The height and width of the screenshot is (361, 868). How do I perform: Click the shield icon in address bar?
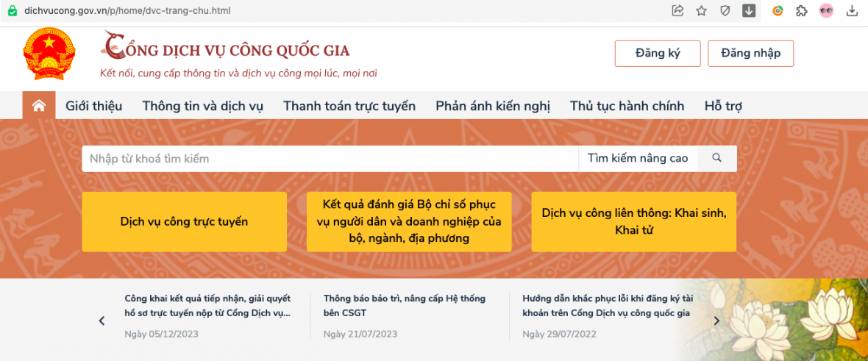[x=725, y=11]
